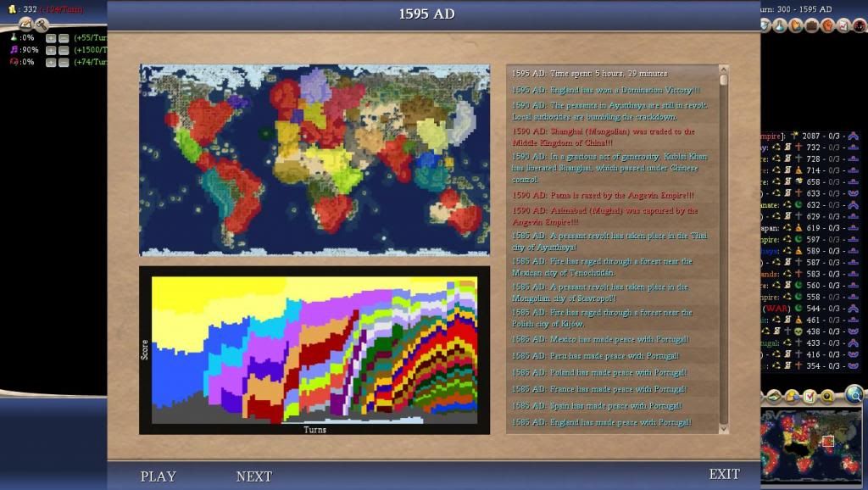
Task: Click the scoreboard row with score 354
Action: click(x=811, y=365)
